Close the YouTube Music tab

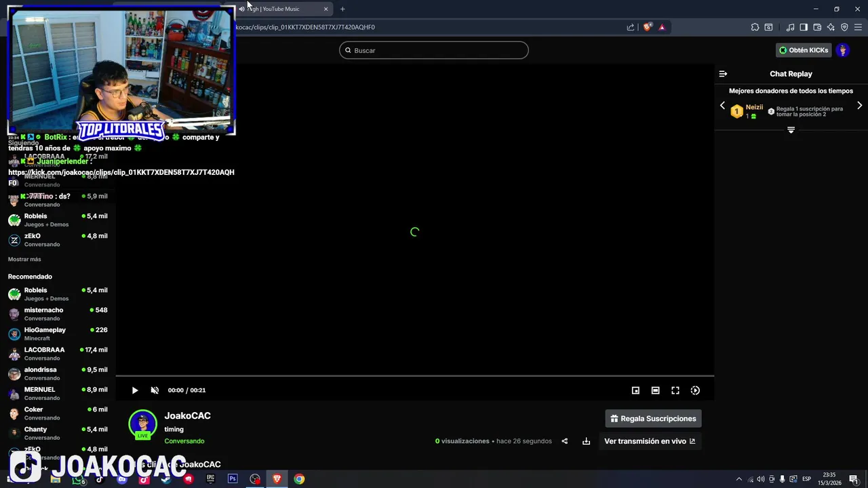click(x=325, y=9)
